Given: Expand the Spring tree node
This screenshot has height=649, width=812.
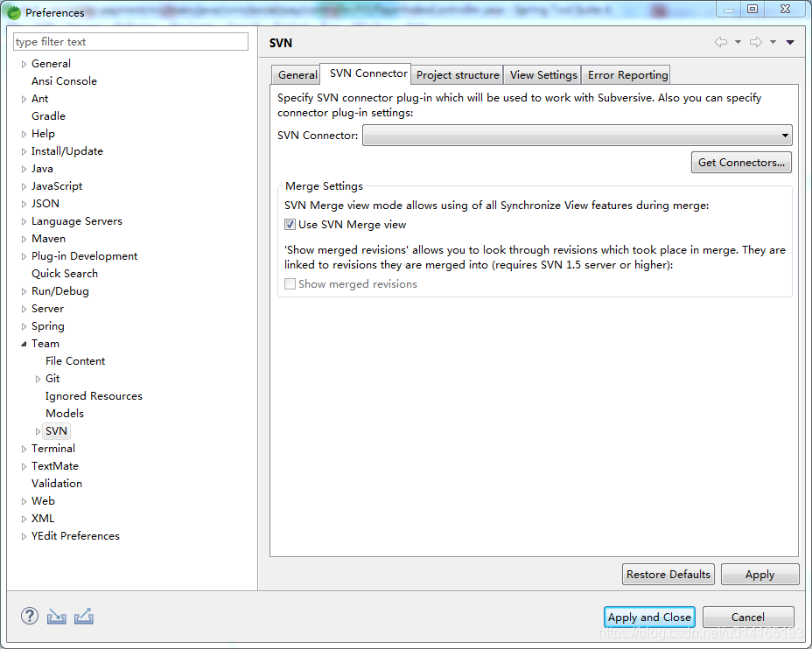Looking at the screenshot, I should pyautogui.click(x=24, y=326).
